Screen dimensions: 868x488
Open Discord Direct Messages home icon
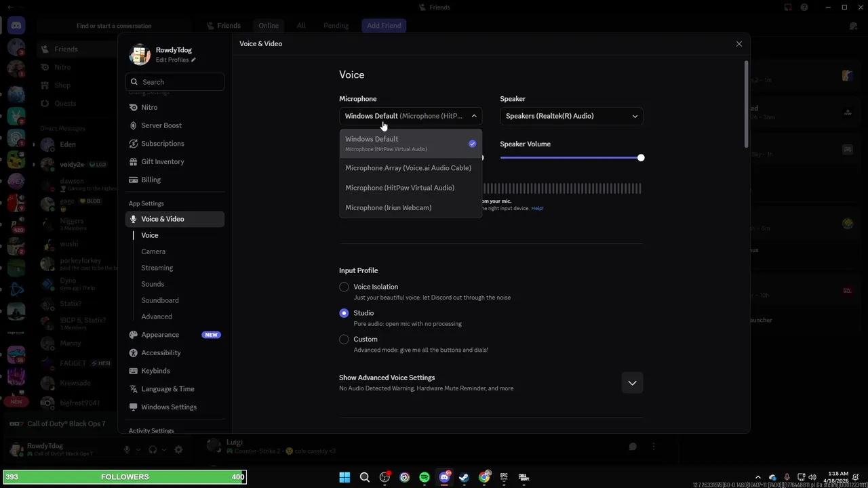coord(16,26)
